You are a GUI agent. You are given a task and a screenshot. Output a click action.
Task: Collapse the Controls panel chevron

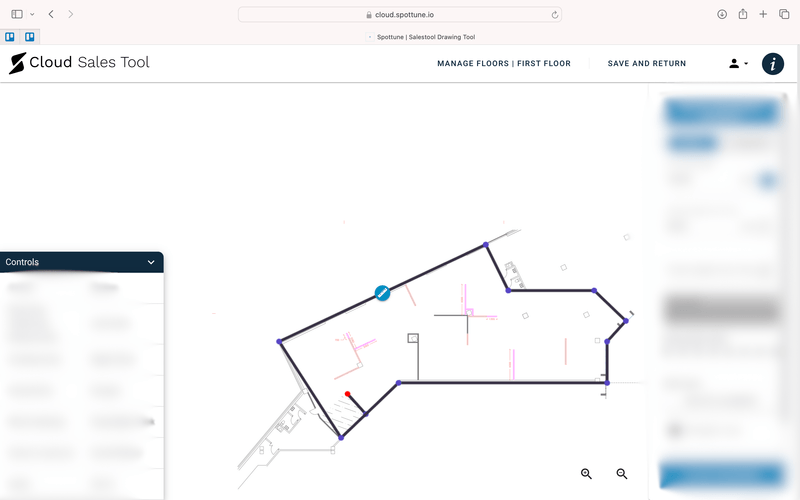pos(151,262)
